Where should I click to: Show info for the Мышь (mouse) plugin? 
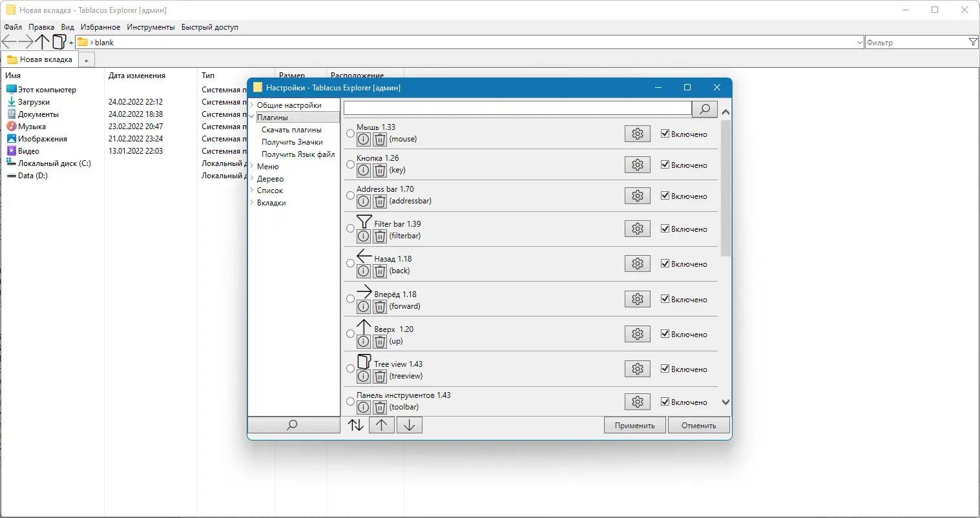[364, 140]
